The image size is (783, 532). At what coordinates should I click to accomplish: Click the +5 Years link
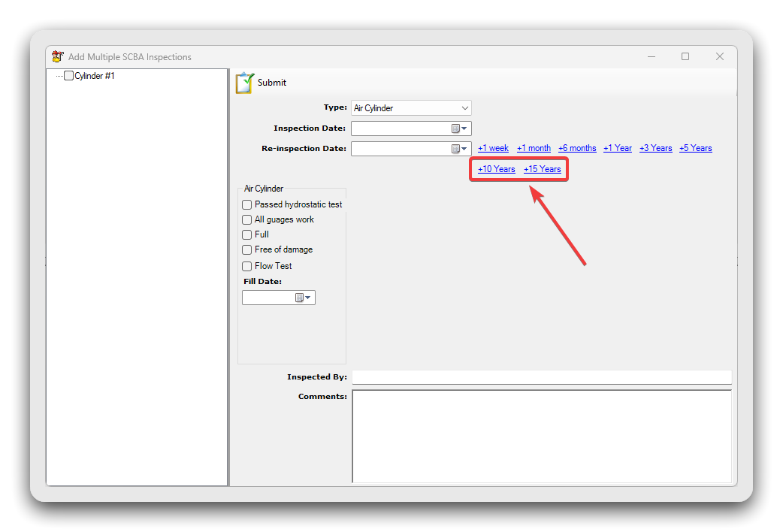click(x=695, y=148)
